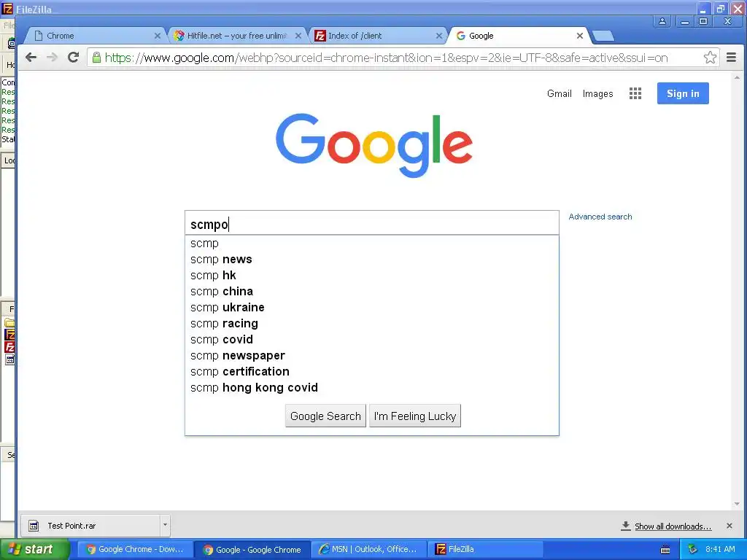Close the first Chrome tab
Viewport: 747px width, 560px height.
click(x=158, y=36)
